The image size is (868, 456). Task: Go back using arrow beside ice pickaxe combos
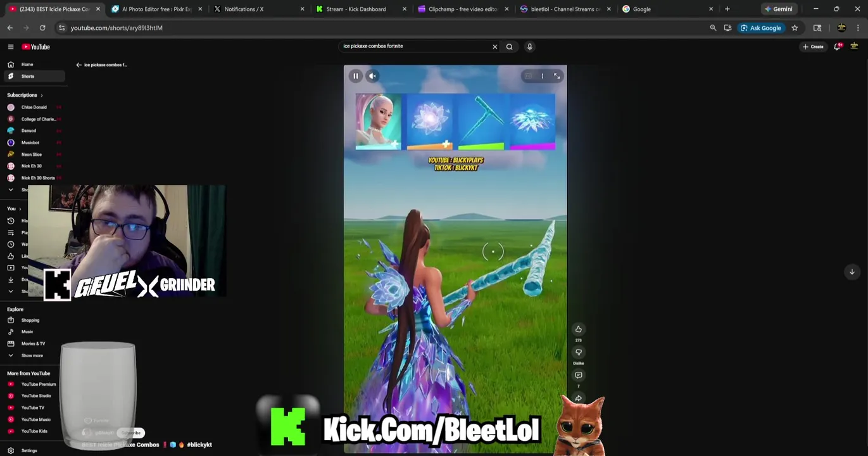[x=79, y=65]
